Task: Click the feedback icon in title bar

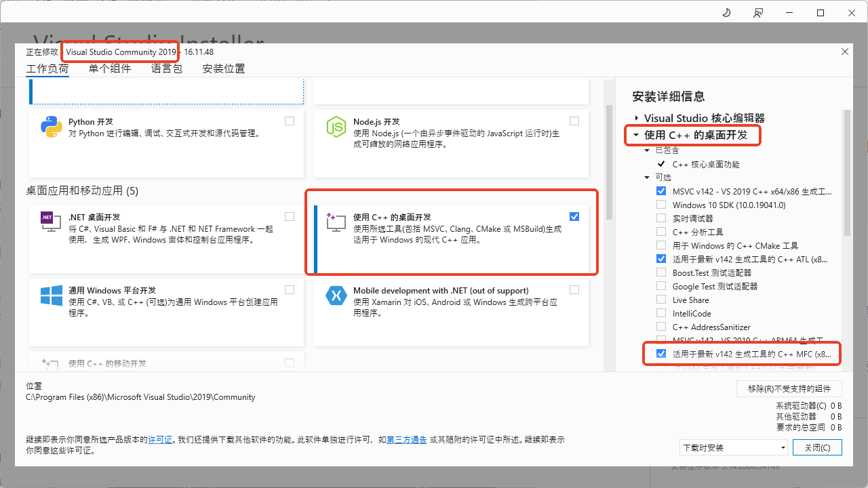Action: click(758, 13)
